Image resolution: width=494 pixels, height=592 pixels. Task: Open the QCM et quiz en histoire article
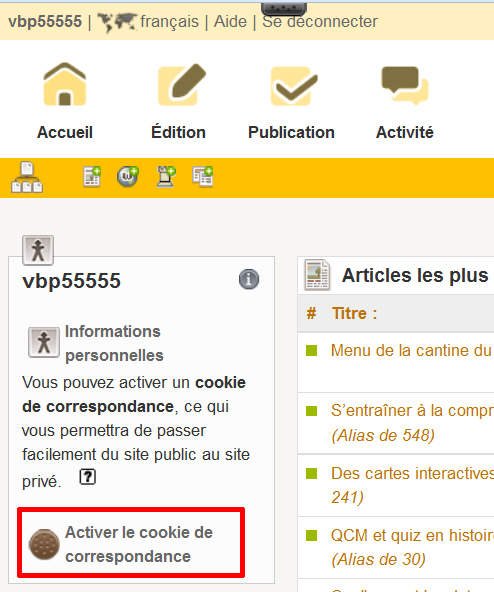pos(412,535)
